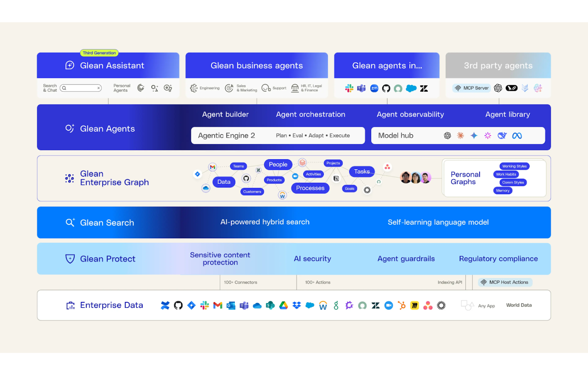The width and height of the screenshot is (588, 392).
Task: Click the yellow Miro icon in Enterprise Data
Action: tap(415, 305)
